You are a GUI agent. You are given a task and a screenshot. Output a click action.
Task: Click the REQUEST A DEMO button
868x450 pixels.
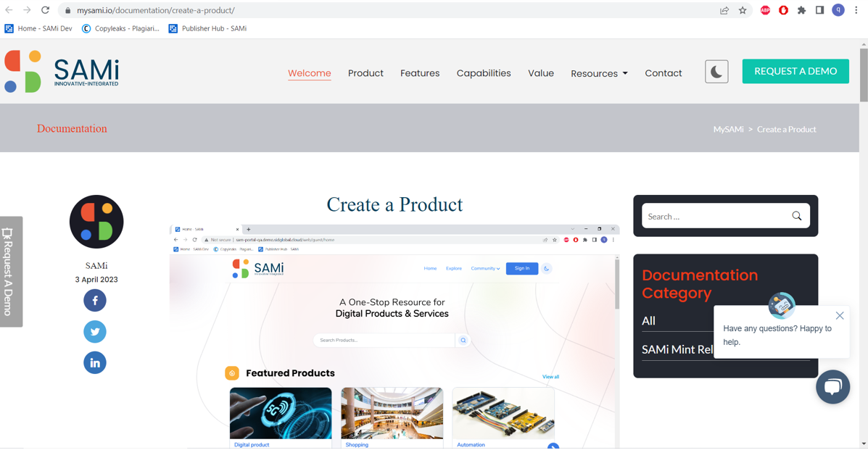pyautogui.click(x=795, y=72)
